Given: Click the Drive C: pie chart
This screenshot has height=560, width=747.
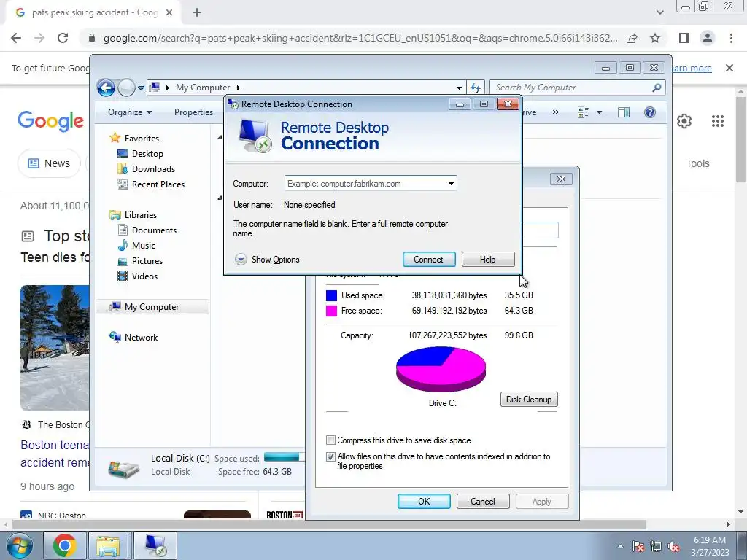Looking at the screenshot, I should click(x=441, y=369).
